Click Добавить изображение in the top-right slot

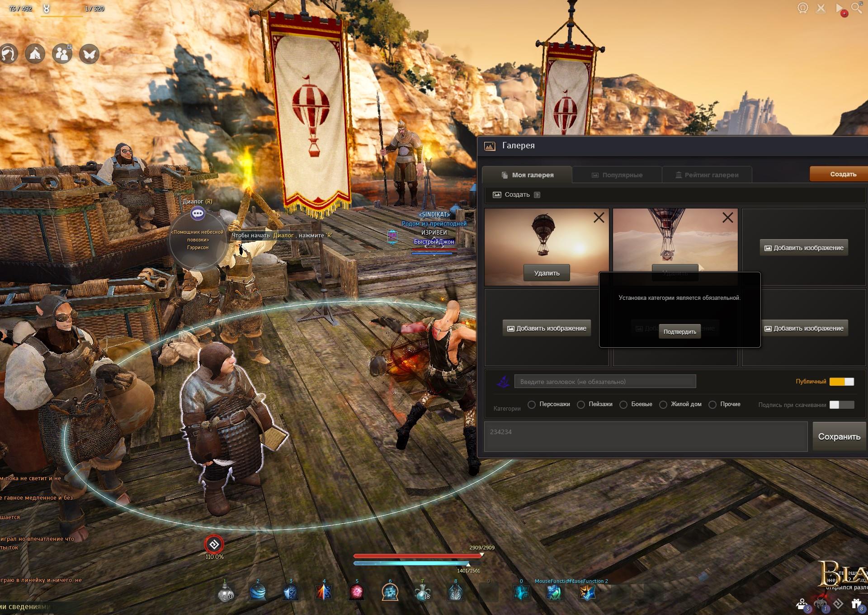(x=804, y=248)
